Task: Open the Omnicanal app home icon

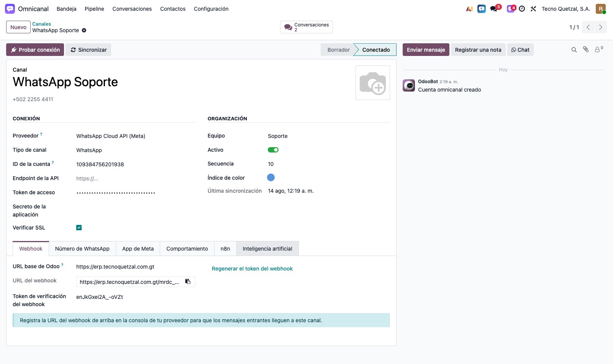Action: [x=10, y=9]
